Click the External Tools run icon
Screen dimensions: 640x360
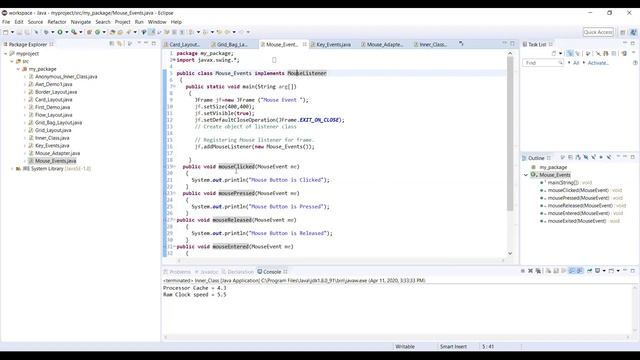click(x=74, y=32)
